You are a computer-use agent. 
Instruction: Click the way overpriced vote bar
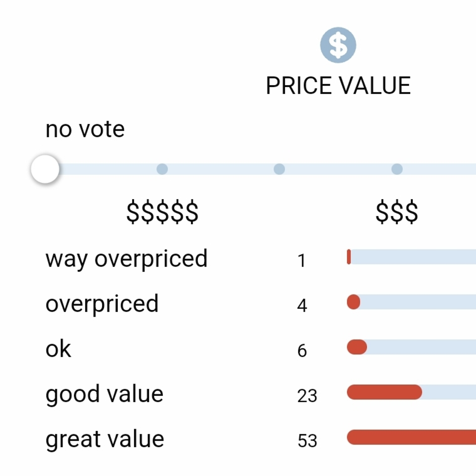click(411, 257)
